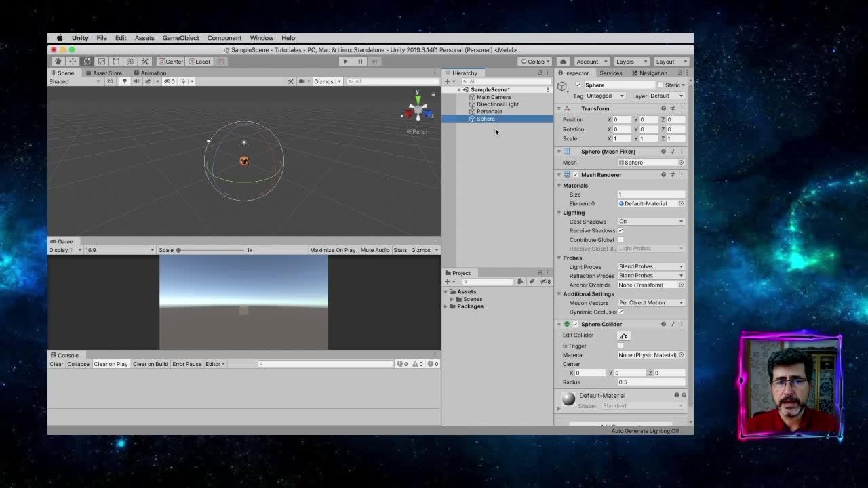This screenshot has width=868, height=488.
Task: Open the GameObject menu
Action: coord(180,38)
